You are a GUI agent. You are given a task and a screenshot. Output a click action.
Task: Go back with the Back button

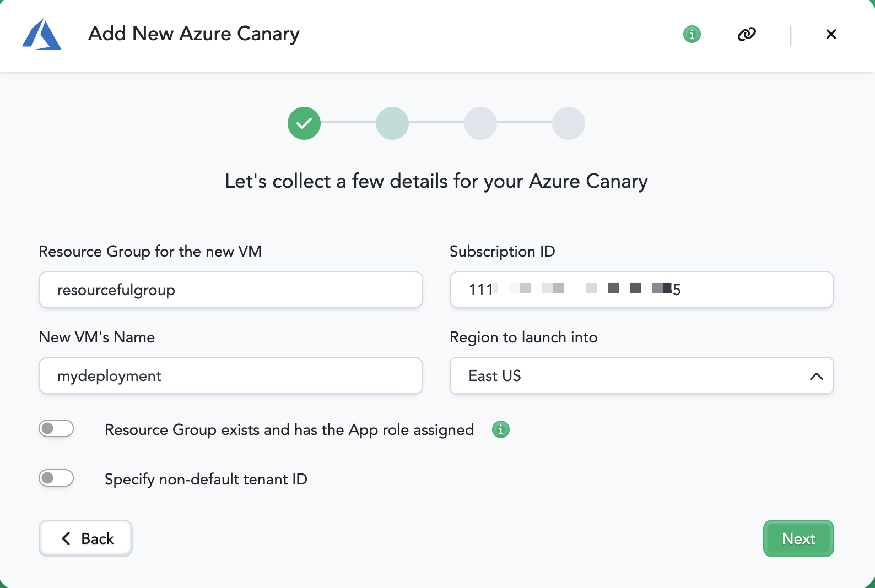coord(85,538)
